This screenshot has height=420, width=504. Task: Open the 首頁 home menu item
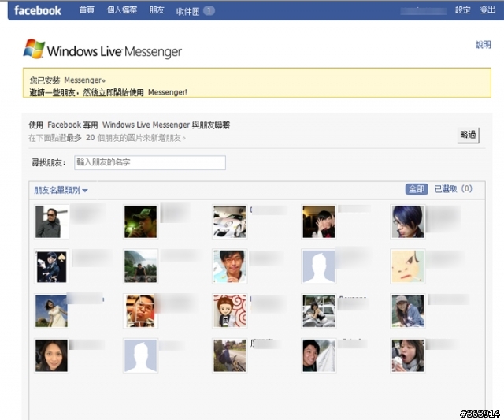click(x=87, y=10)
